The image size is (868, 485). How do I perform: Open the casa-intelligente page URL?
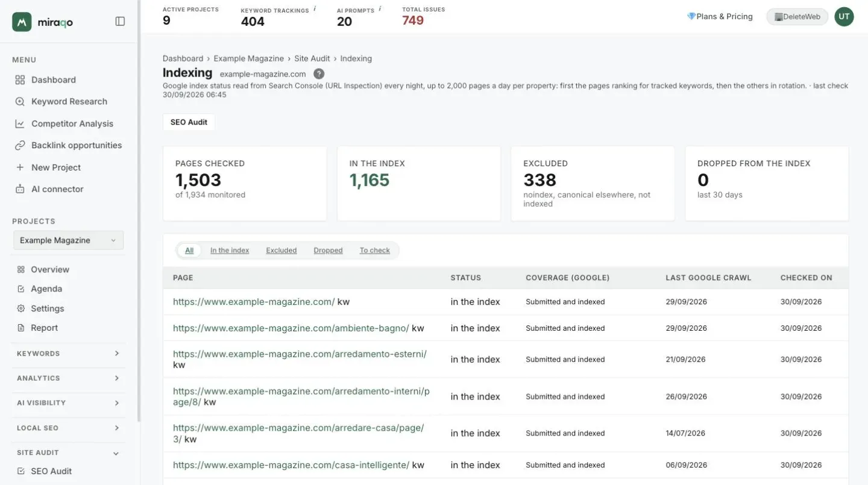click(x=291, y=465)
